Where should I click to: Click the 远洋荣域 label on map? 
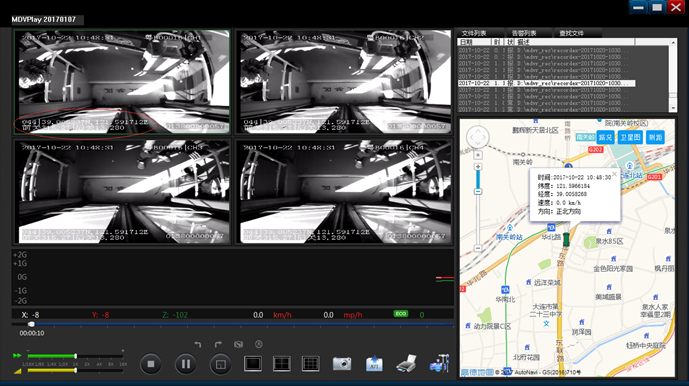click(547, 283)
